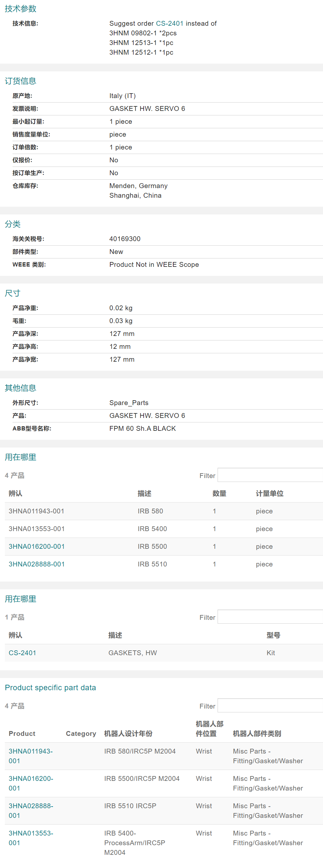This screenshot has height=868, width=323.
Task: Sort by the Category column header
Action: coord(81,733)
